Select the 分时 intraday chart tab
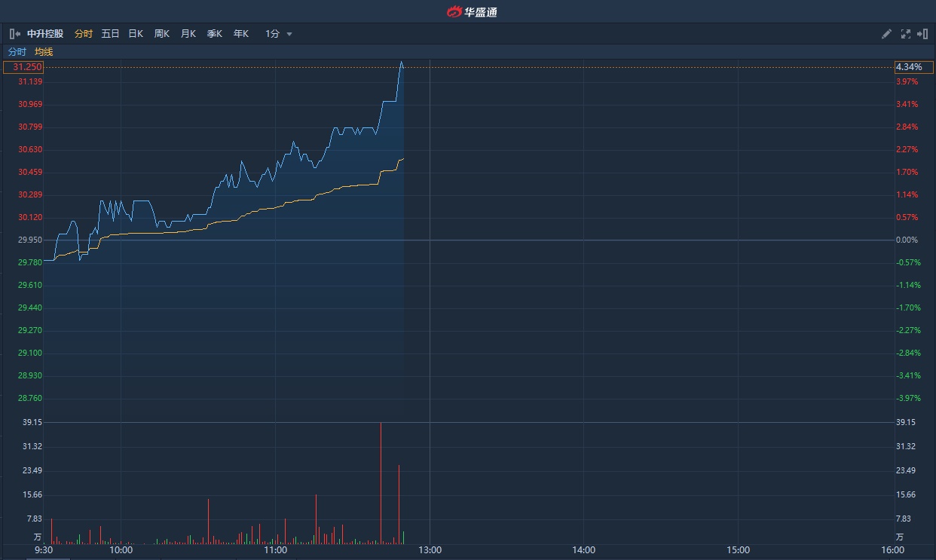Screen dimensions: 936x560 84,34
